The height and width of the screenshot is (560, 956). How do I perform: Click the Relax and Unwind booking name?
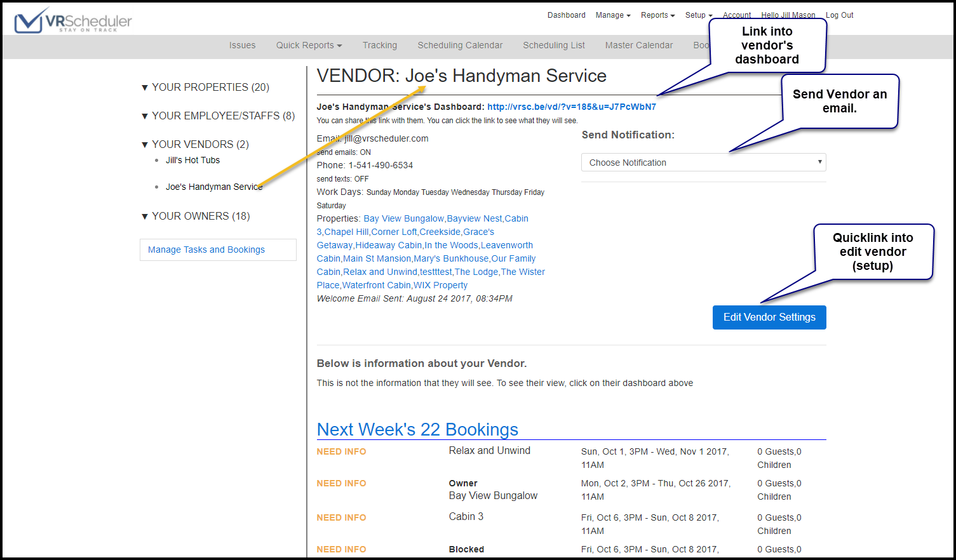point(490,451)
